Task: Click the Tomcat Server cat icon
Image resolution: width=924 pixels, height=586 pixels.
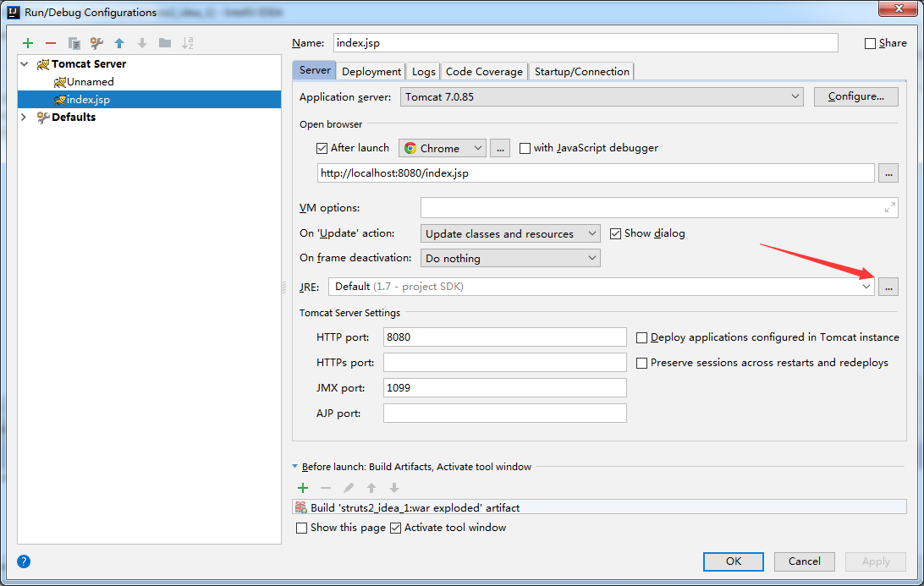Action: tap(43, 64)
